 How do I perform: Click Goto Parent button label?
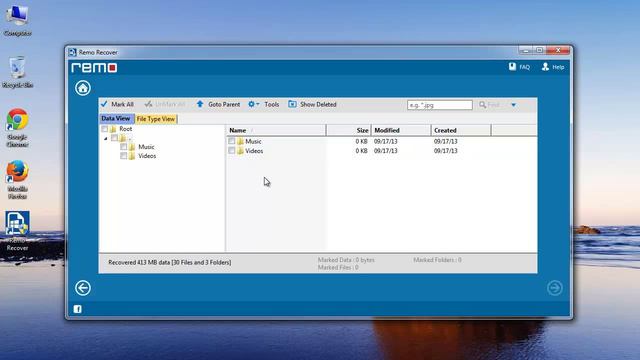click(224, 104)
